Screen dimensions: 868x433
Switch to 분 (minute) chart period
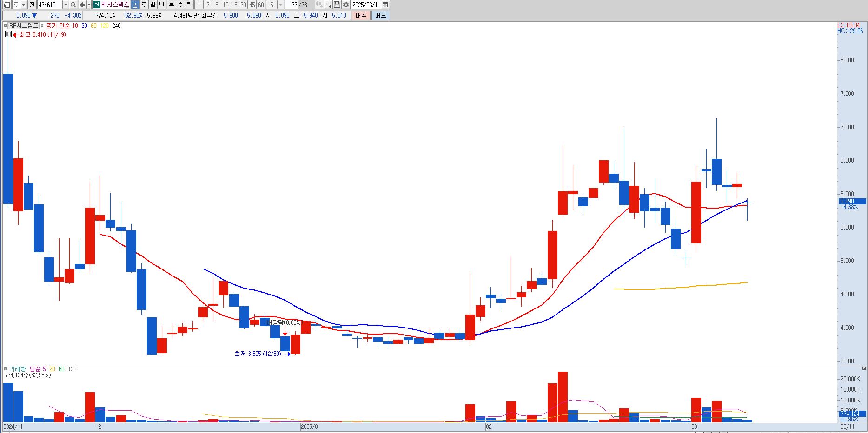[x=171, y=5]
